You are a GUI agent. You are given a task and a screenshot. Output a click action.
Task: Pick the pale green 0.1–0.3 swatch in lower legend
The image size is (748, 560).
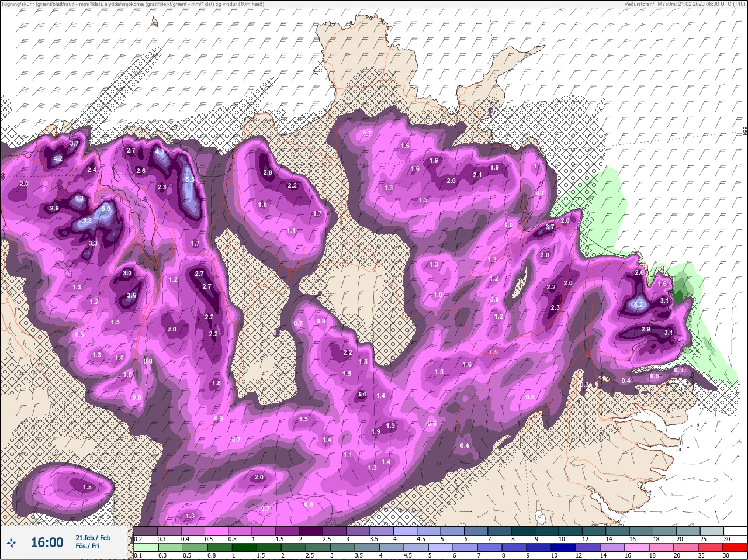click(x=146, y=548)
